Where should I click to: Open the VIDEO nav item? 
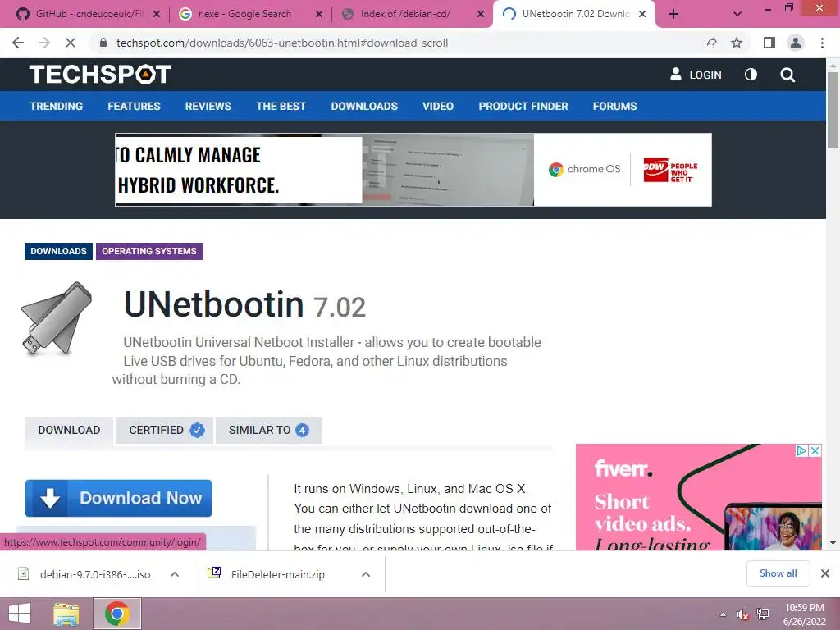(438, 106)
